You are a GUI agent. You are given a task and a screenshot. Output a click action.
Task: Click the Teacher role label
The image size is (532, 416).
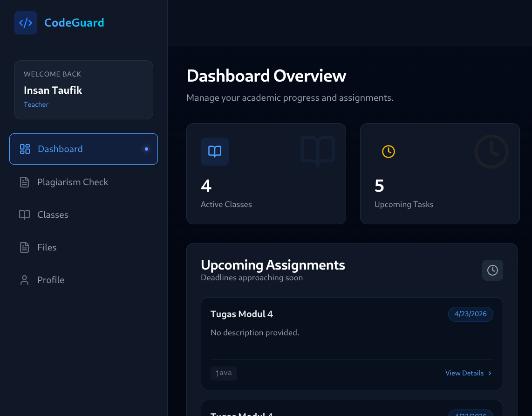point(36,104)
